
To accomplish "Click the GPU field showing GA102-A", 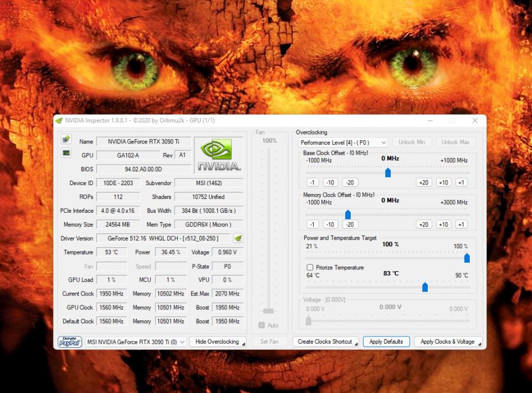I will pos(128,155).
